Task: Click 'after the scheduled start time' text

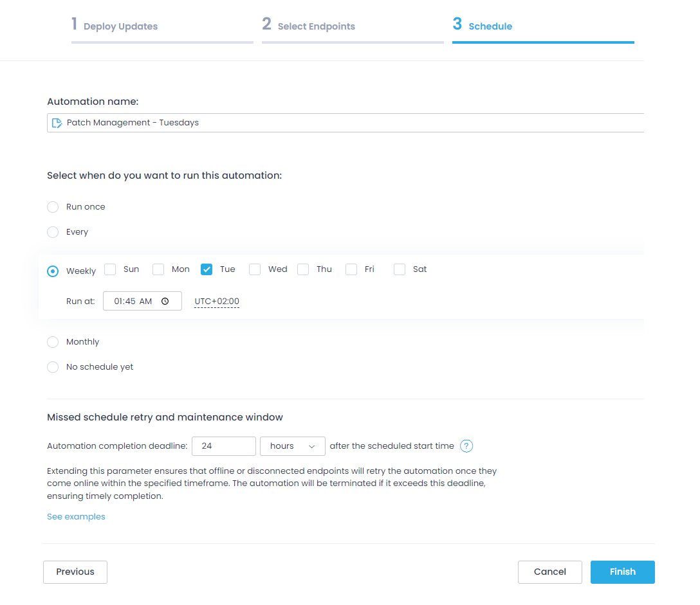Action: [x=392, y=446]
